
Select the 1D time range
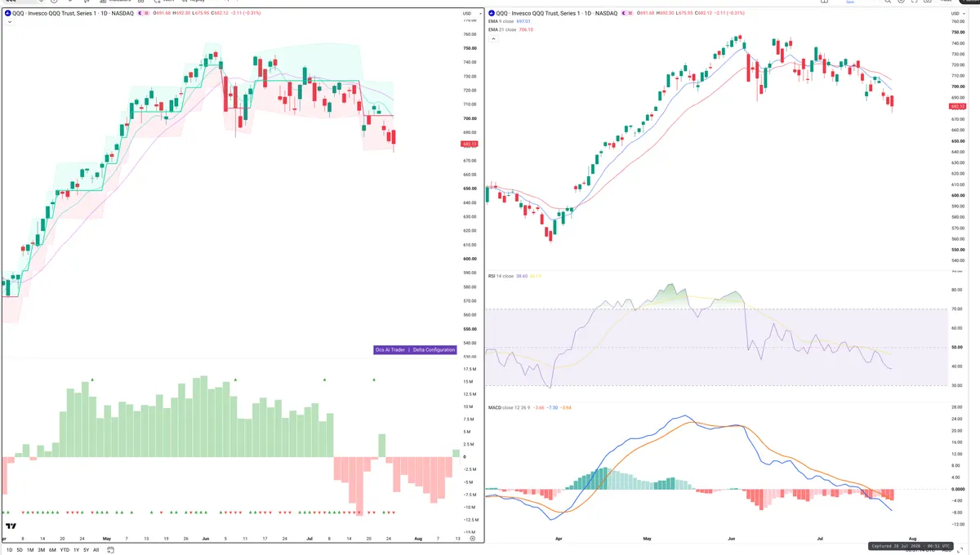coord(8,550)
